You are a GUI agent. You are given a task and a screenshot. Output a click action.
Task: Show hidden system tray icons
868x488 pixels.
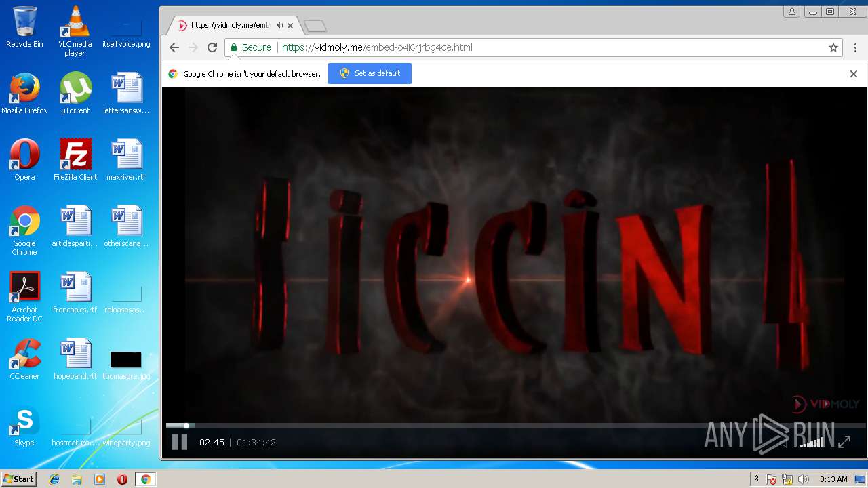(x=756, y=479)
